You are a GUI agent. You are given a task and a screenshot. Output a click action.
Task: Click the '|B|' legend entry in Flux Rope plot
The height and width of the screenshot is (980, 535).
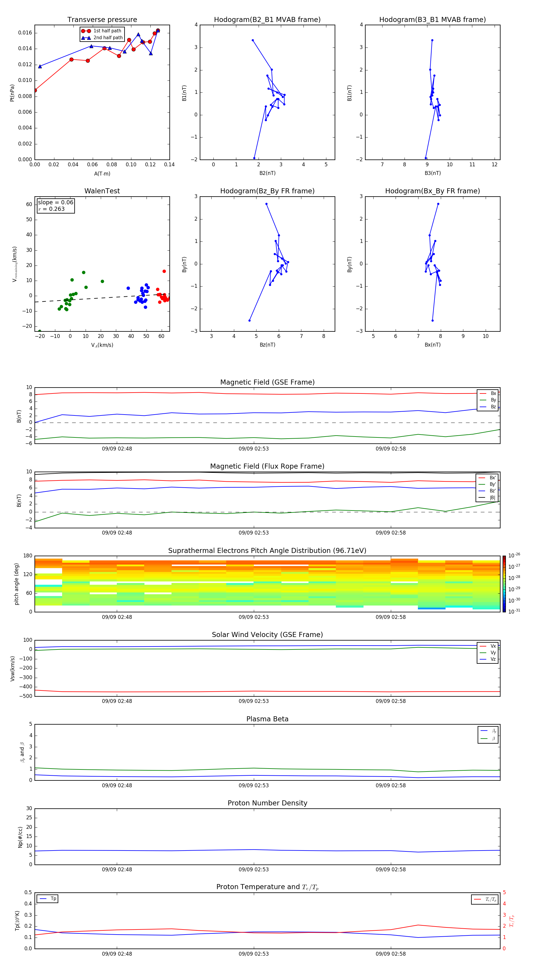487,498
